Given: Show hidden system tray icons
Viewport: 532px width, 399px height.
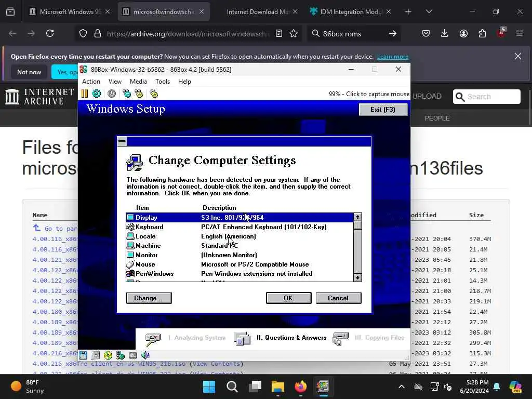Looking at the screenshot, I should pyautogui.click(x=402, y=387).
